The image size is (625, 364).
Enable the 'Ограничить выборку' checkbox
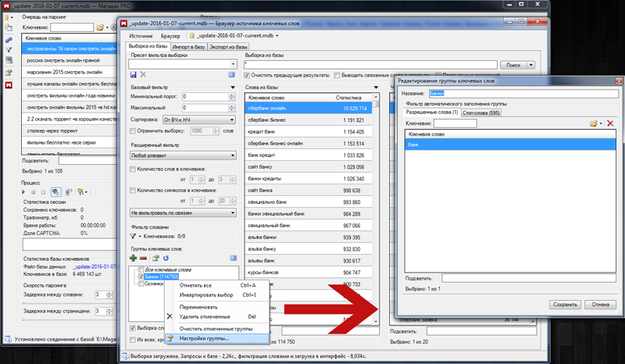(x=133, y=131)
